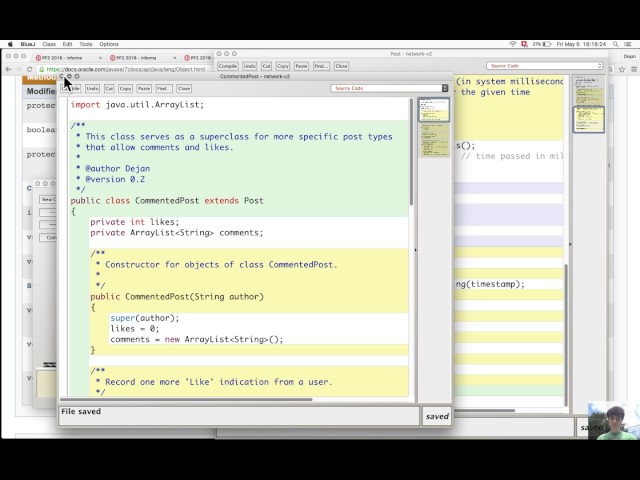Open the browser hamburger menu

point(634,69)
